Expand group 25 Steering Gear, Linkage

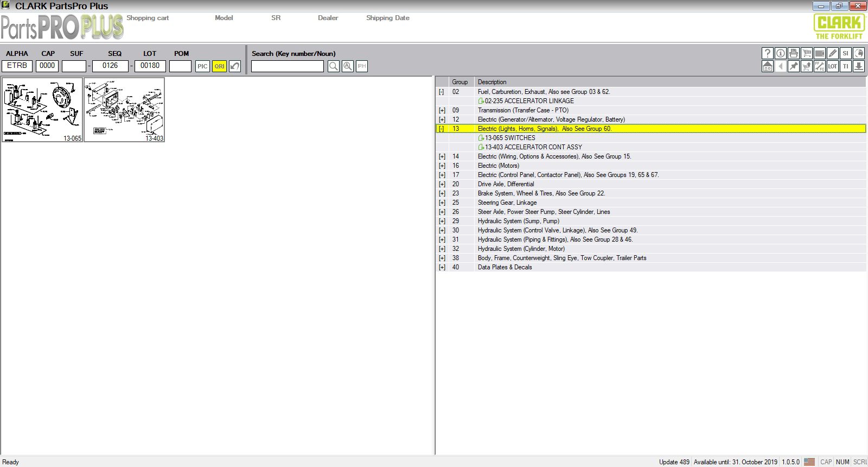[x=442, y=203]
